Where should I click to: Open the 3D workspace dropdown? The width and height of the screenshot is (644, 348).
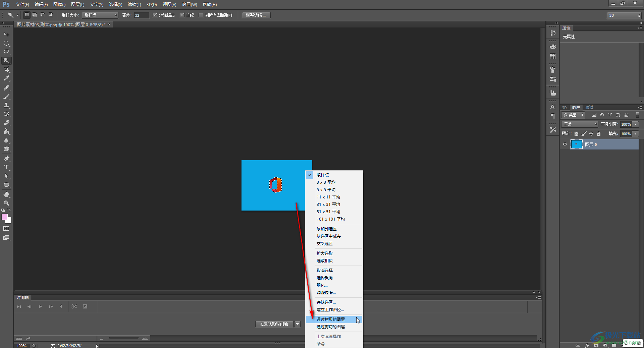coord(624,15)
